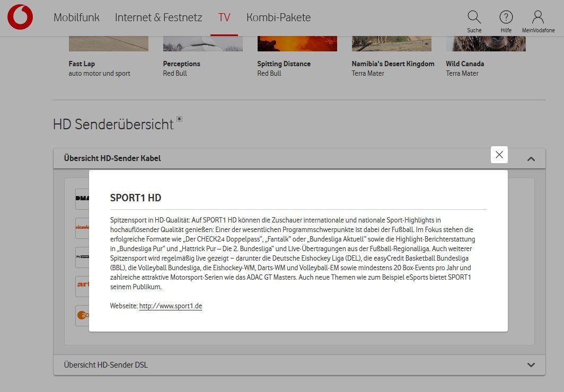564x392 pixels.
Task: Select the ZDF channel logo
Action: tap(82, 315)
